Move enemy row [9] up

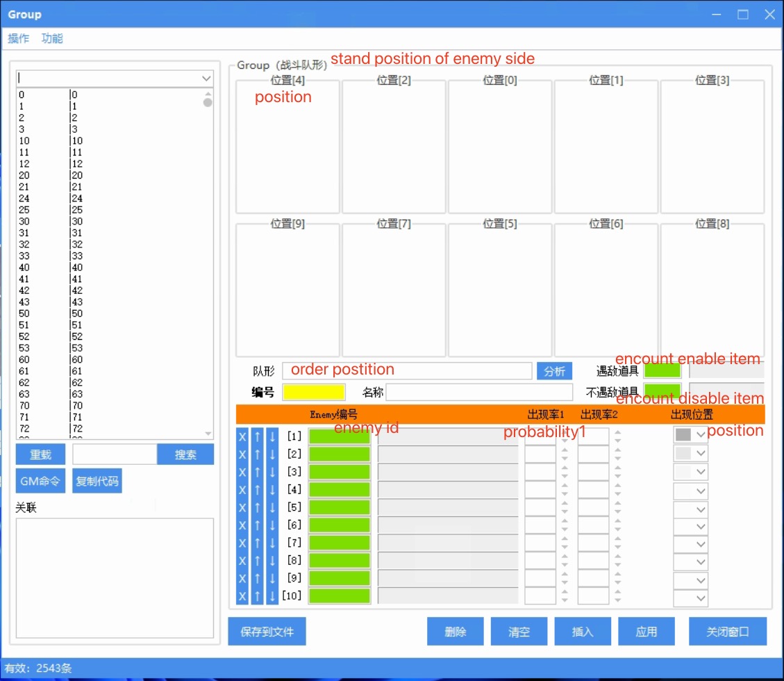click(x=257, y=578)
